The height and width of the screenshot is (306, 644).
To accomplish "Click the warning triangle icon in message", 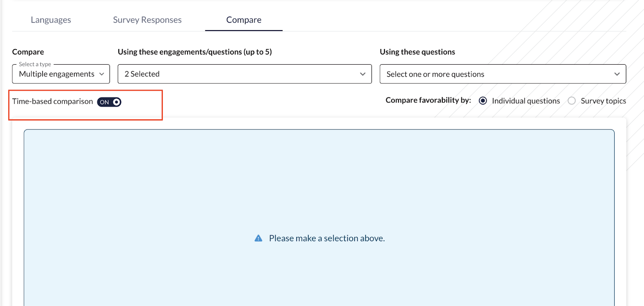I will [258, 238].
